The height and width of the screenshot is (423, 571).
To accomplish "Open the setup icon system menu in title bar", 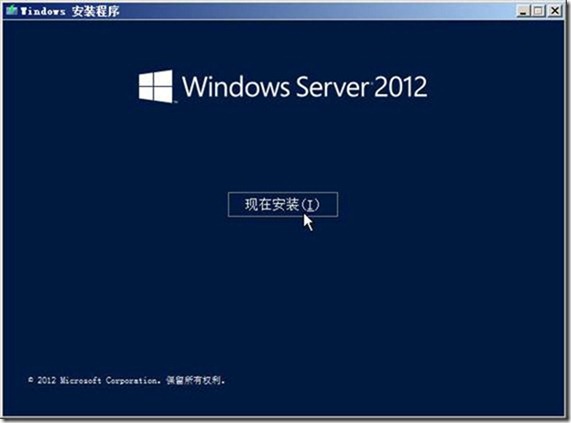I will 11,10.
